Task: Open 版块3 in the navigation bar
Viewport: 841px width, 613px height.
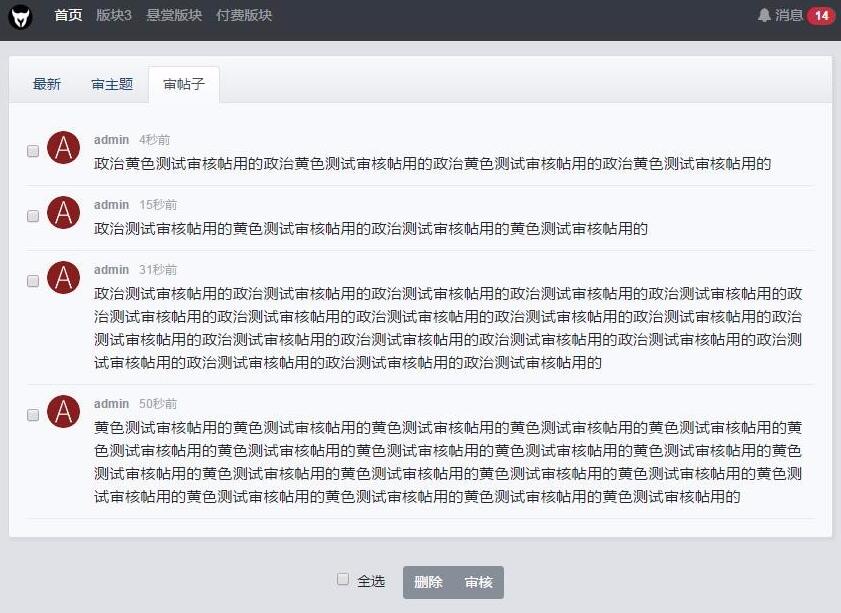Action: click(114, 15)
